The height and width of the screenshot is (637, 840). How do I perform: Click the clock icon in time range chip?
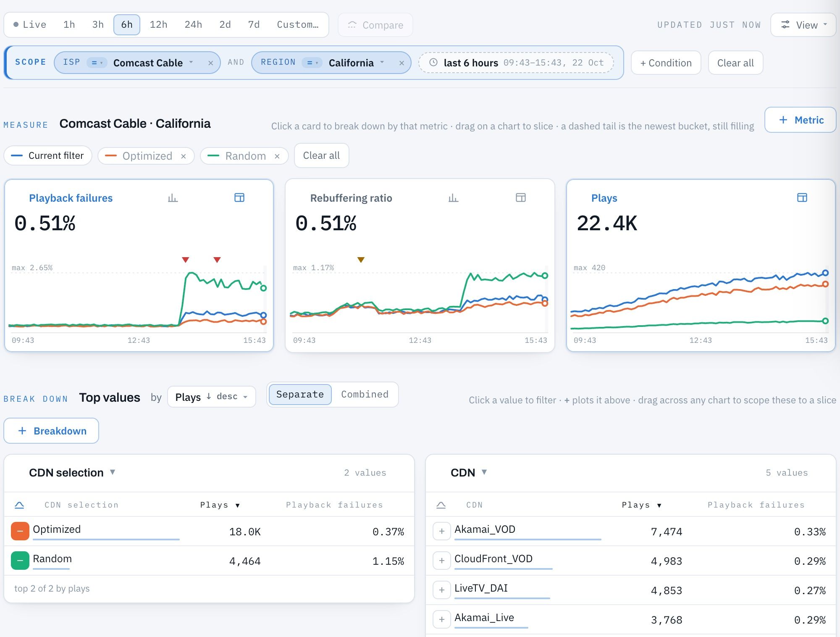433,63
